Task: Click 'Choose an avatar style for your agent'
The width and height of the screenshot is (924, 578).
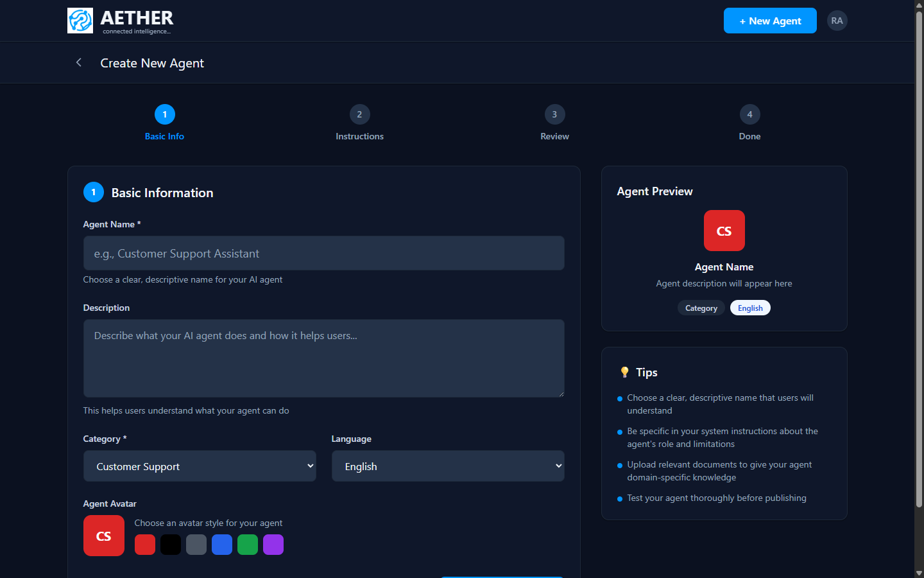Action: tap(209, 523)
